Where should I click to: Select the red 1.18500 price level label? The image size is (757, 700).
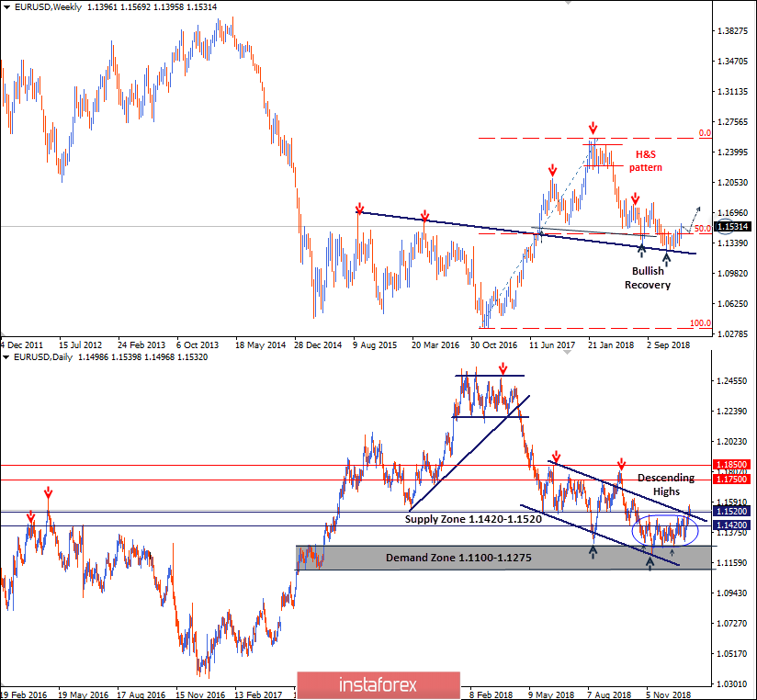click(x=730, y=466)
